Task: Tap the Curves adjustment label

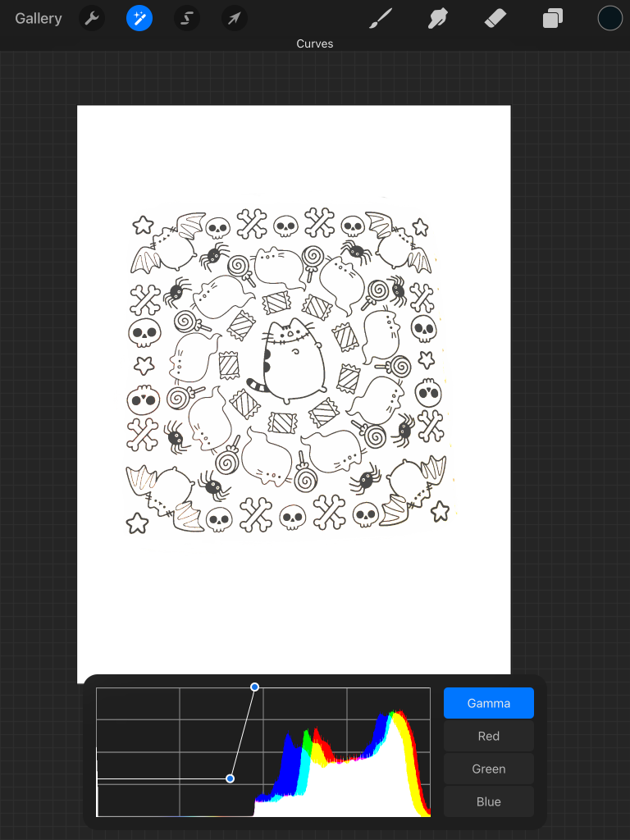Action: point(315,44)
